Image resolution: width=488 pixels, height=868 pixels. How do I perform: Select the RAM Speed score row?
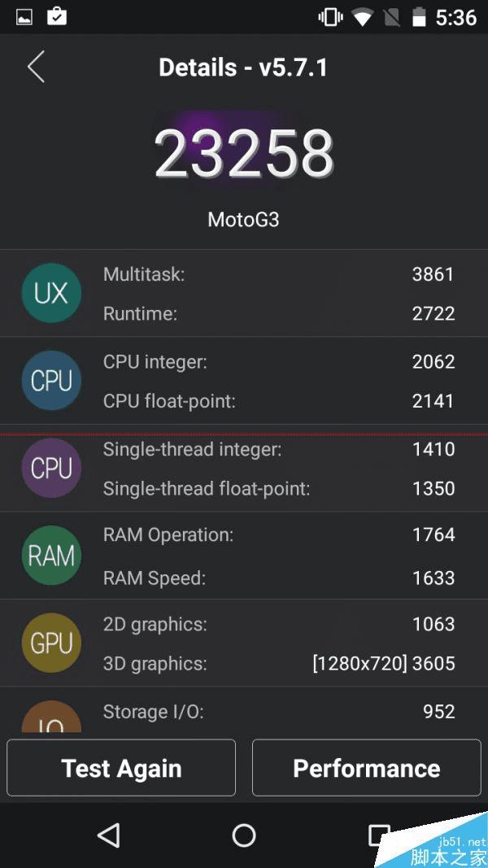(x=278, y=578)
